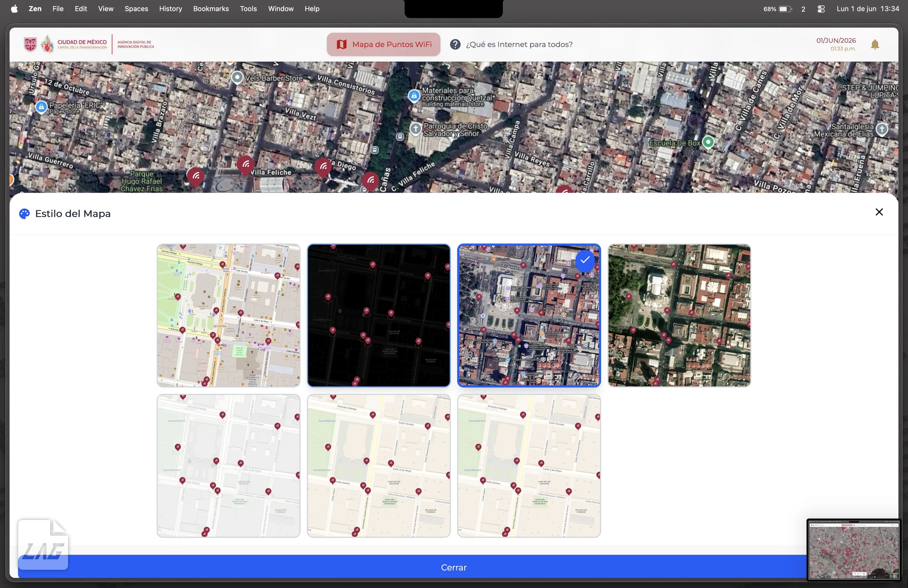Open the Spaces menu
Viewport: 908px width, 588px height.
[136, 9]
